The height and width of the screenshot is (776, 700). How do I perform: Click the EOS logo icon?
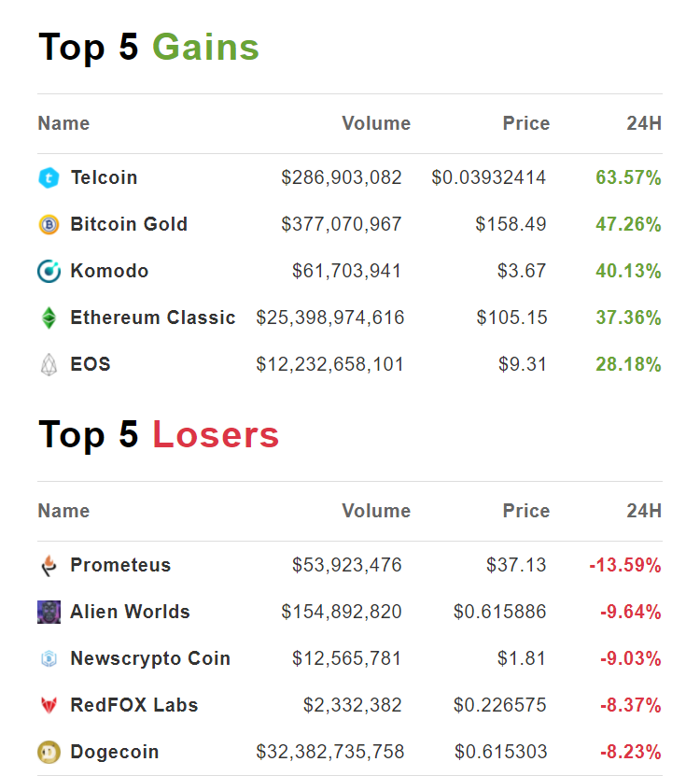[49, 364]
